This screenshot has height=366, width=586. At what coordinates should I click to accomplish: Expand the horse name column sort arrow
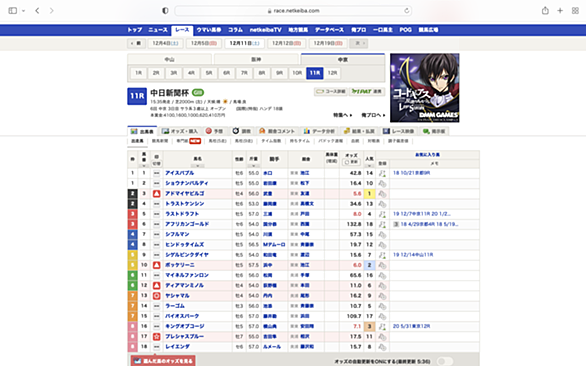(x=198, y=166)
